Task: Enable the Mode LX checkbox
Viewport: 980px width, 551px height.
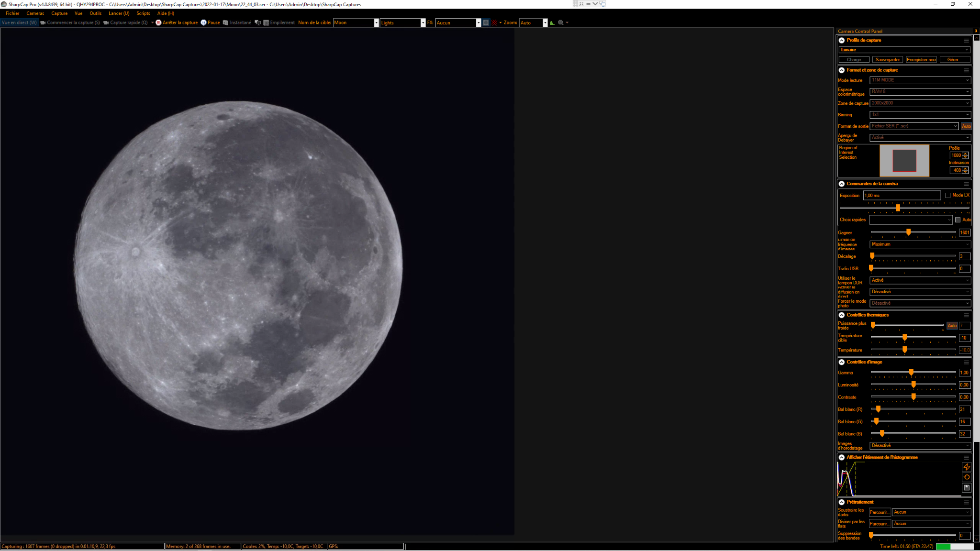Action: click(947, 195)
